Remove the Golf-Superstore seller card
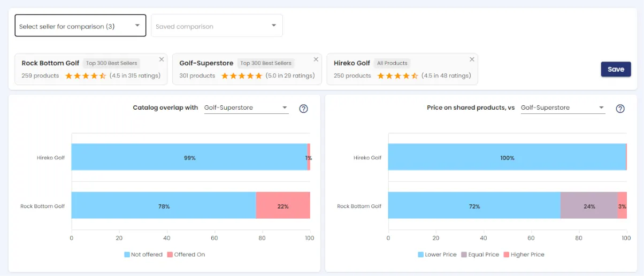Image resolution: width=644 pixels, height=276 pixels. pyautogui.click(x=316, y=59)
